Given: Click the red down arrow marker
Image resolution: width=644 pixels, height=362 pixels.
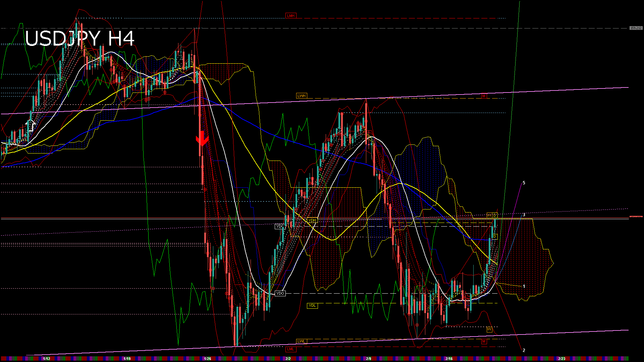Looking at the screenshot, I should (202, 138).
